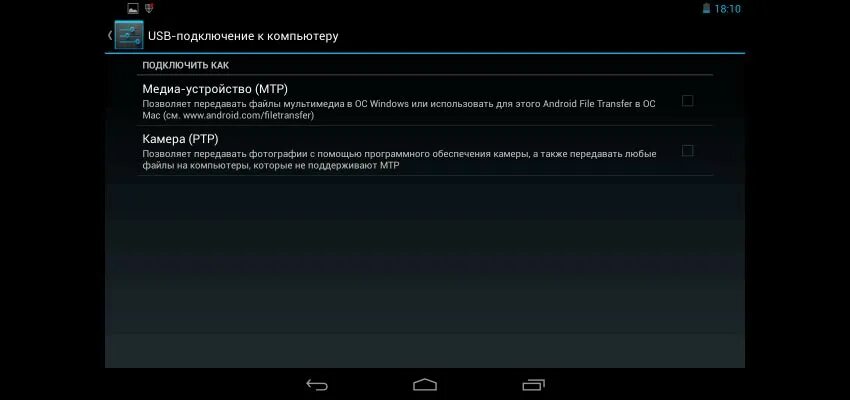Tap the Android home navigation button
This screenshot has width=850, height=400.
(425, 385)
